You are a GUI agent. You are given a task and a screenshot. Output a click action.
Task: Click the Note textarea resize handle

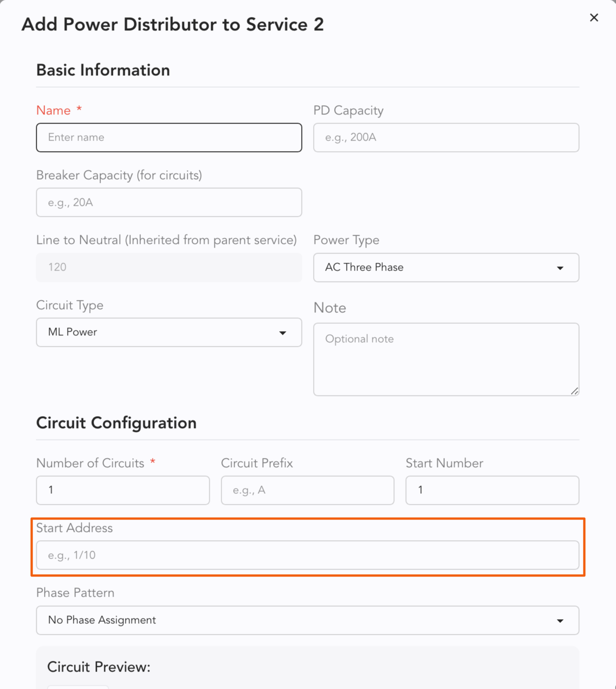574,391
